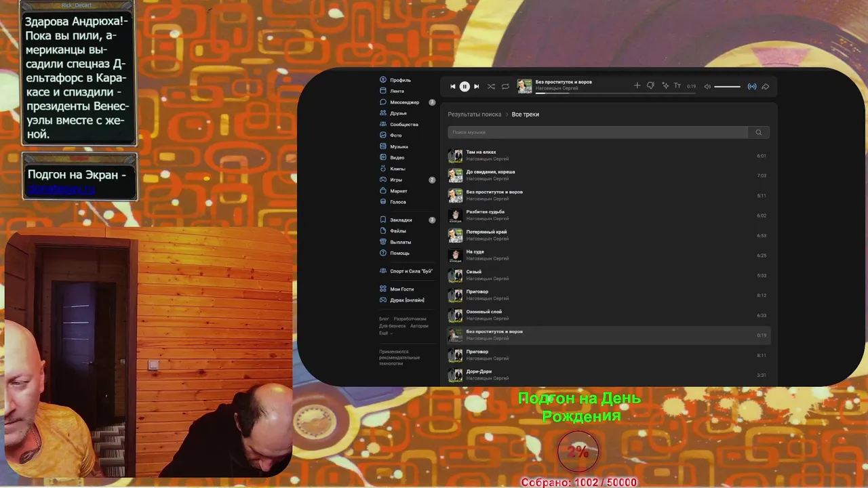The width and height of the screenshot is (868, 488).
Task: Play the track Озоновый слой
Action: pos(609,315)
